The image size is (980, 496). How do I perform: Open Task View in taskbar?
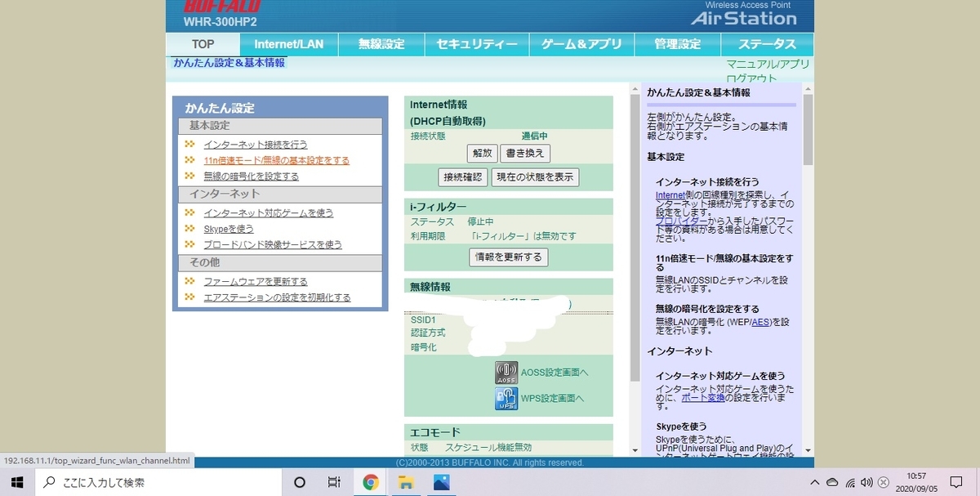(334, 482)
